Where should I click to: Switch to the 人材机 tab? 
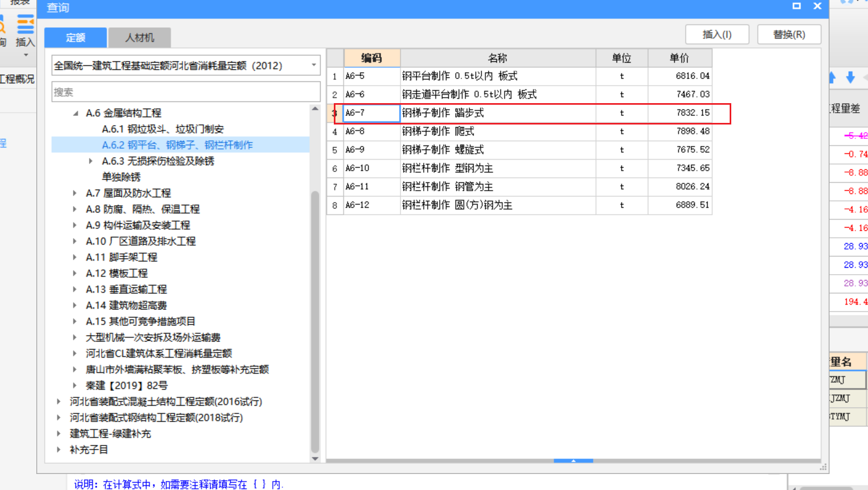click(139, 37)
